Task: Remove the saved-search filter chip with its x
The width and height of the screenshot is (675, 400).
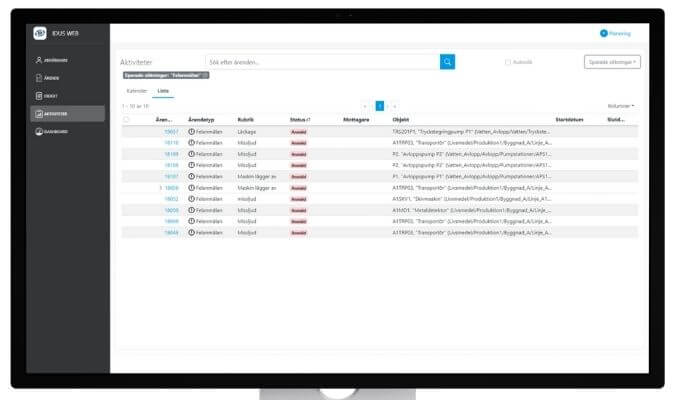Action: click(205, 75)
